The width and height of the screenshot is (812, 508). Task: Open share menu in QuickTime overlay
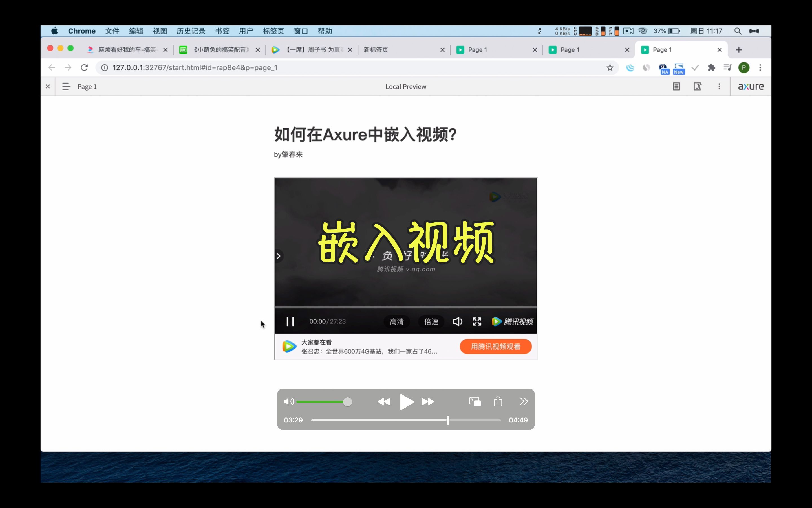(x=498, y=401)
